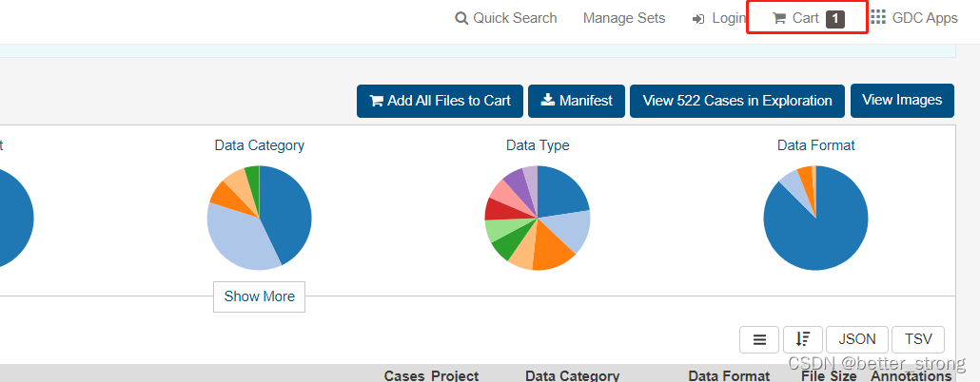Click the Data Category chart title

260,145
